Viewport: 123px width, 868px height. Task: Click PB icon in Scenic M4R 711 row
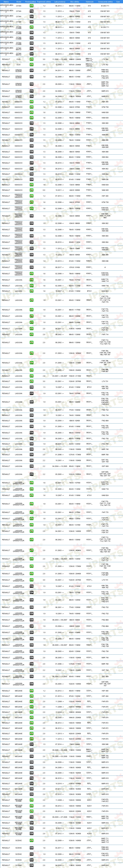(x=31, y=840)
